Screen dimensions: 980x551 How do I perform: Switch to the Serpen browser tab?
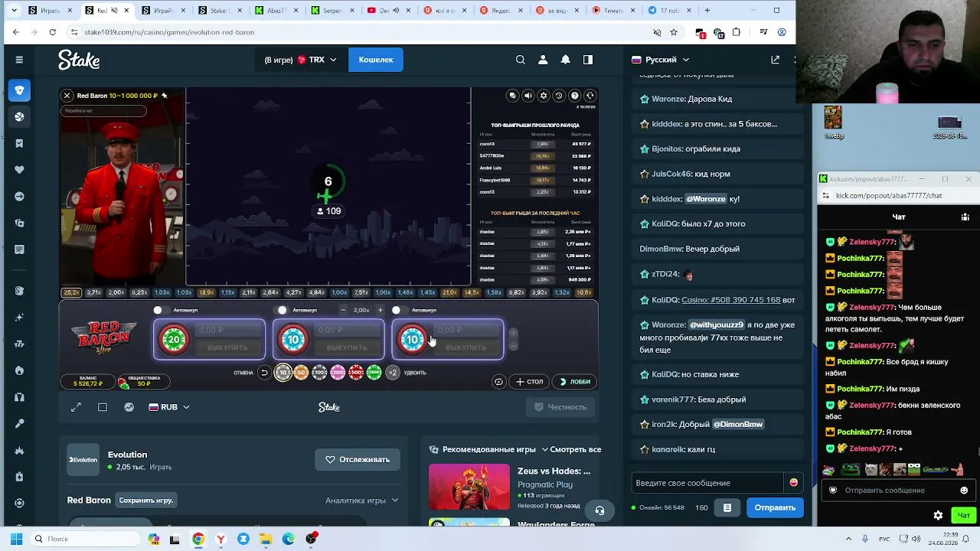tap(332, 11)
